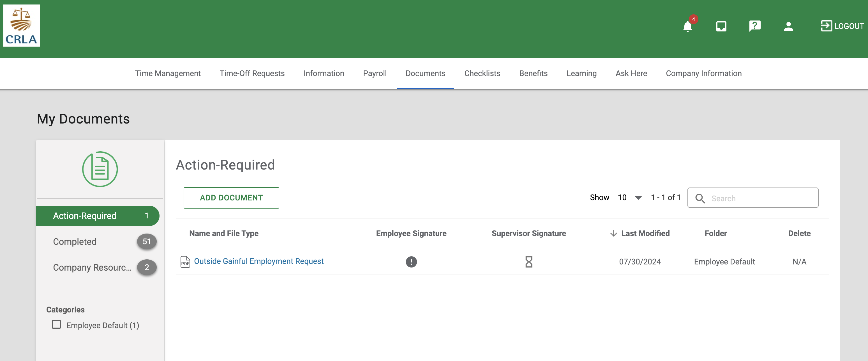Click the CRLA logo
Viewport: 868px width, 361px height.
point(22,26)
